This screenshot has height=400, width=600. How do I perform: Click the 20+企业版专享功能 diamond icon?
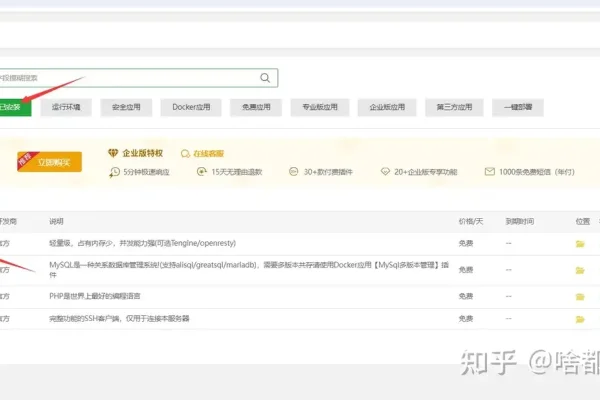pyautogui.click(x=385, y=172)
